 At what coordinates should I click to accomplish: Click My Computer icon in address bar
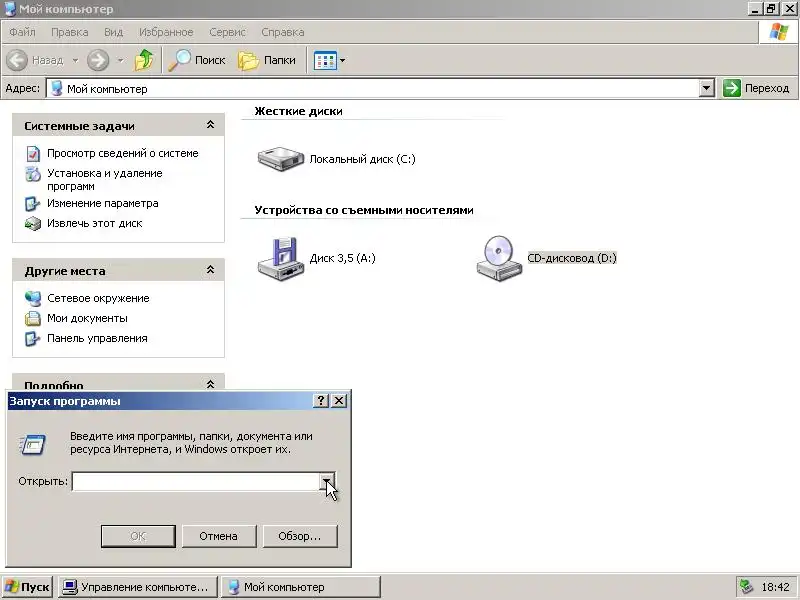click(57, 89)
